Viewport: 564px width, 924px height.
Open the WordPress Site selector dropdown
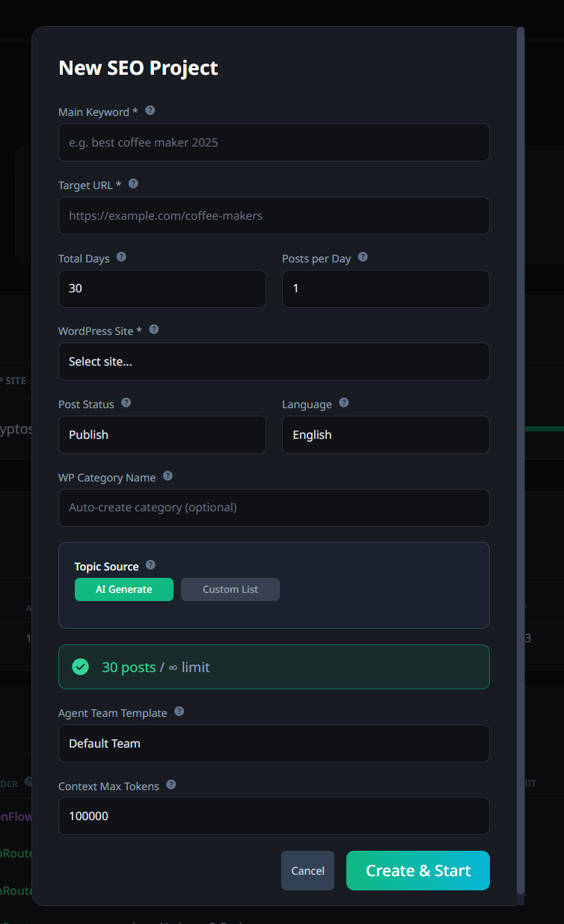point(274,361)
